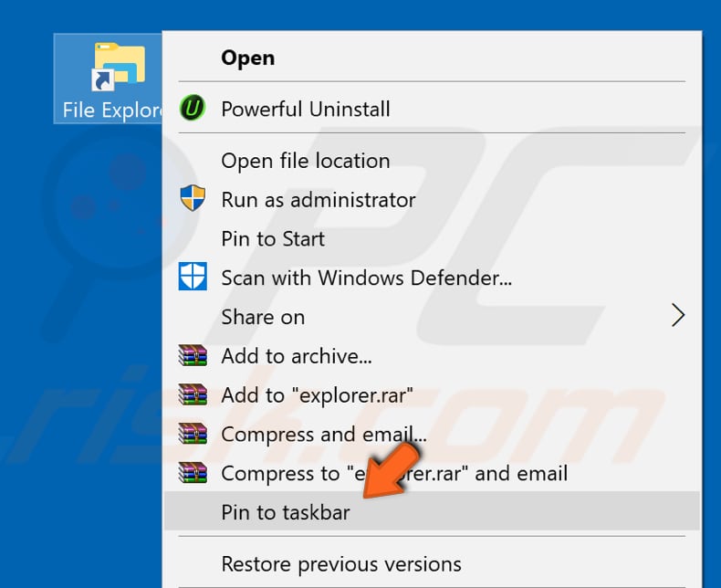Click the Run as administrator shield icon
This screenshot has width=721, height=588.
(193, 198)
